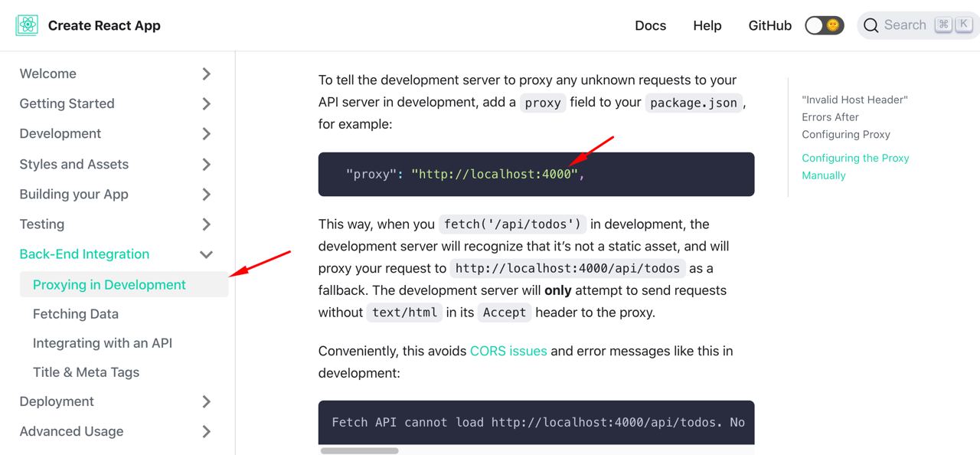Click the K key hint in search

(964, 25)
